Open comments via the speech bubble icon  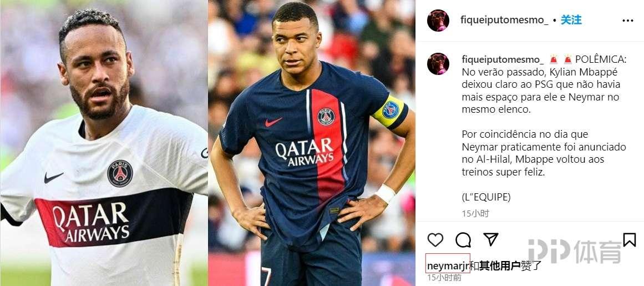point(463,239)
